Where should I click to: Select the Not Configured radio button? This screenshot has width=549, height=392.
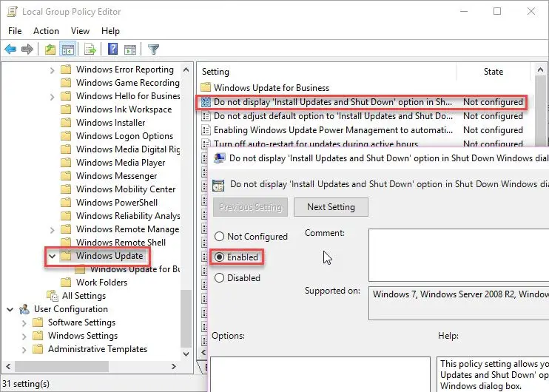click(219, 237)
